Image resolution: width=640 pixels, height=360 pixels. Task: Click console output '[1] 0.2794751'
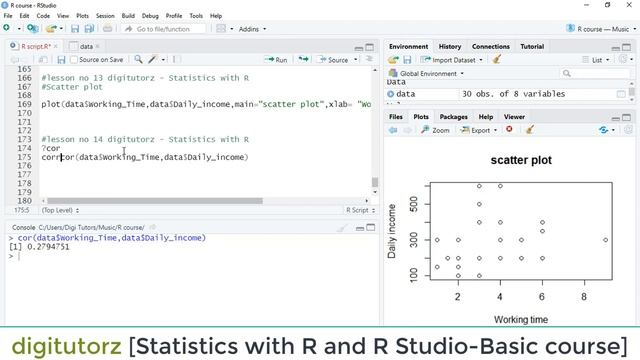point(39,247)
